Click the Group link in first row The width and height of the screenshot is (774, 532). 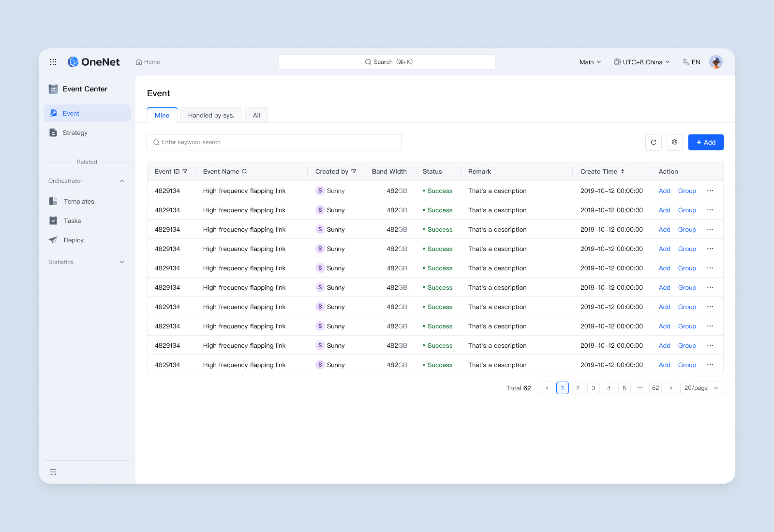pos(686,191)
